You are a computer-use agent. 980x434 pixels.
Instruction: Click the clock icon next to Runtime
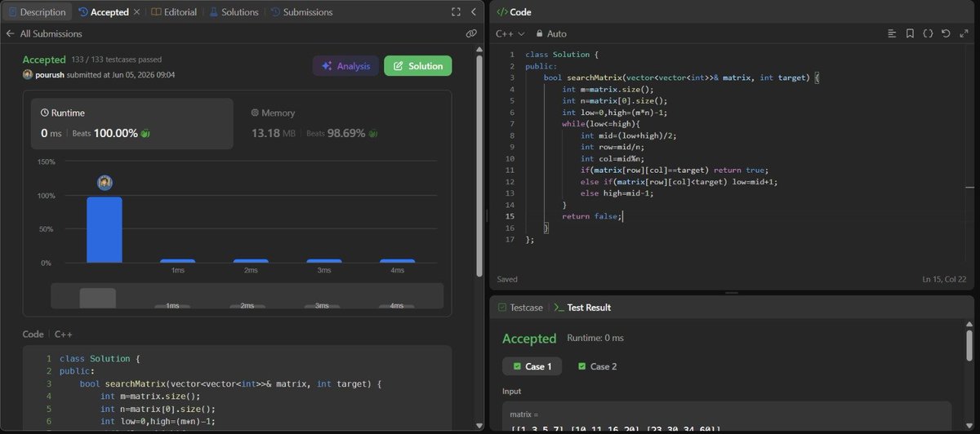pos(45,113)
